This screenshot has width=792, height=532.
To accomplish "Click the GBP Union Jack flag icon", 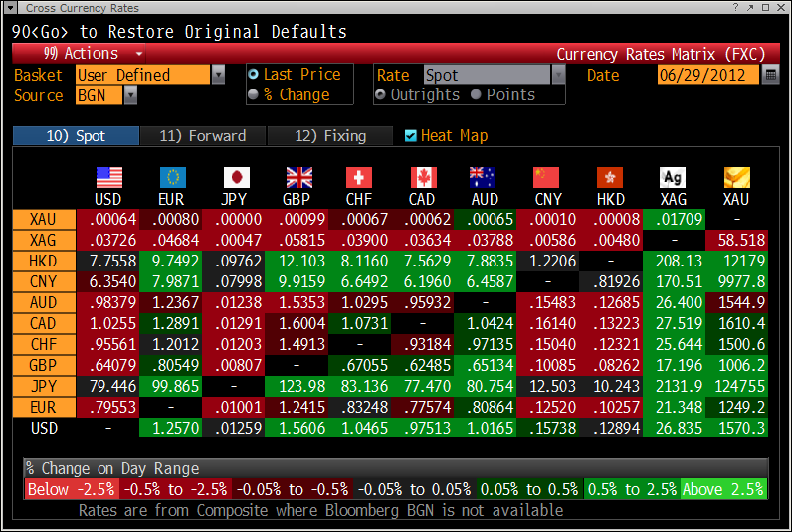I will point(298,177).
